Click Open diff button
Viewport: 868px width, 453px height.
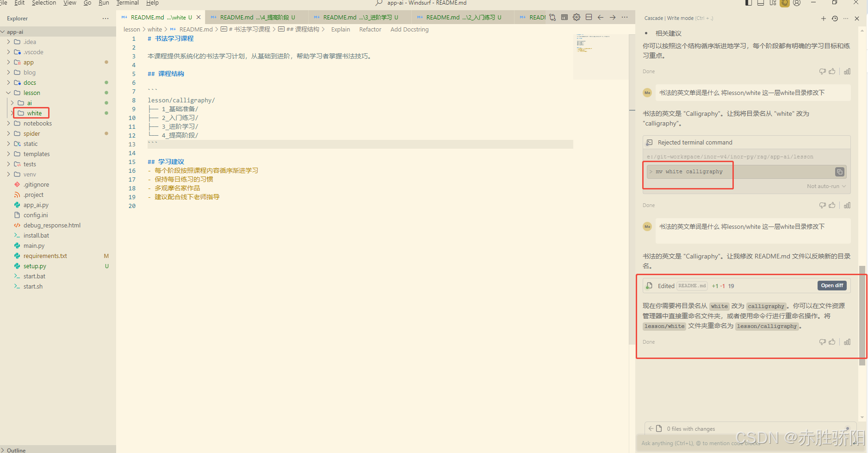pyautogui.click(x=832, y=285)
